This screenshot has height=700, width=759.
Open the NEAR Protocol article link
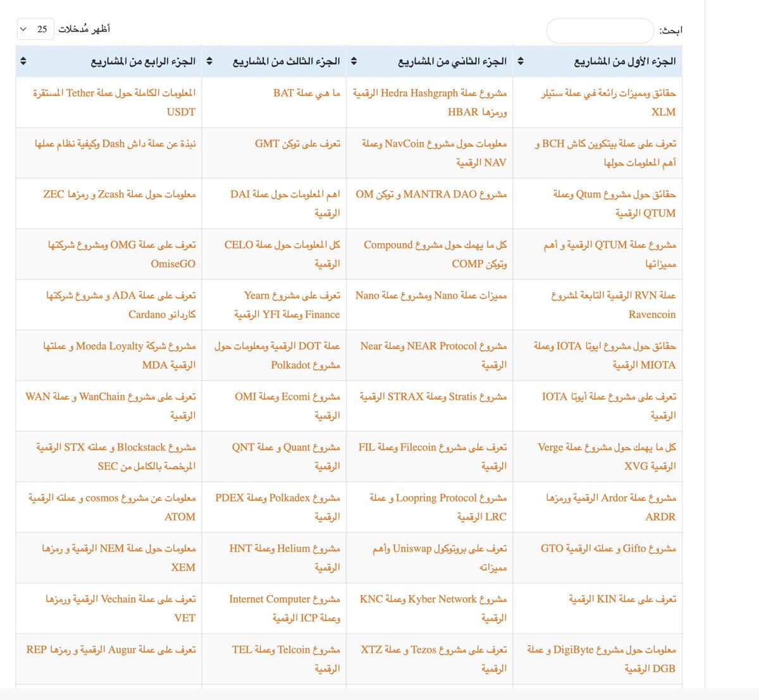pyautogui.click(x=434, y=355)
